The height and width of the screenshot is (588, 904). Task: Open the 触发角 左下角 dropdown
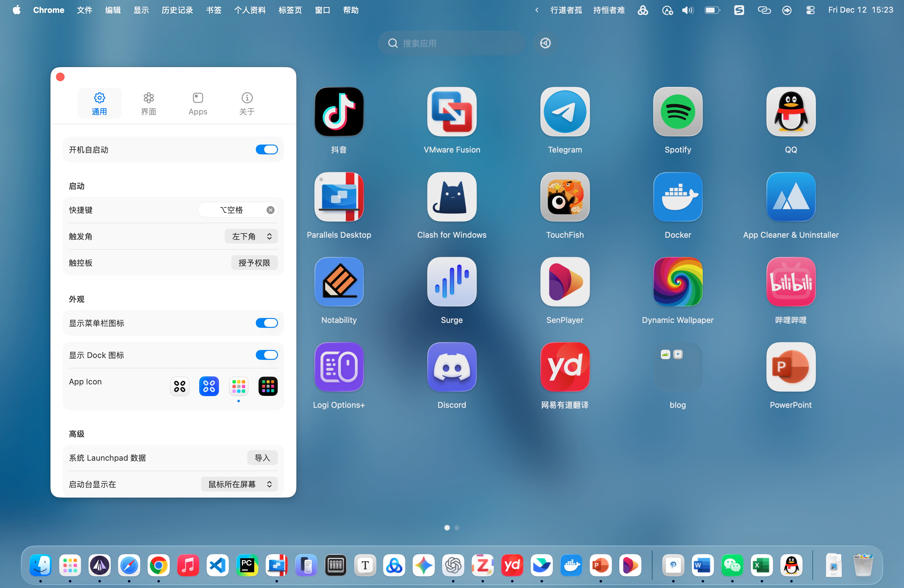pos(251,236)
